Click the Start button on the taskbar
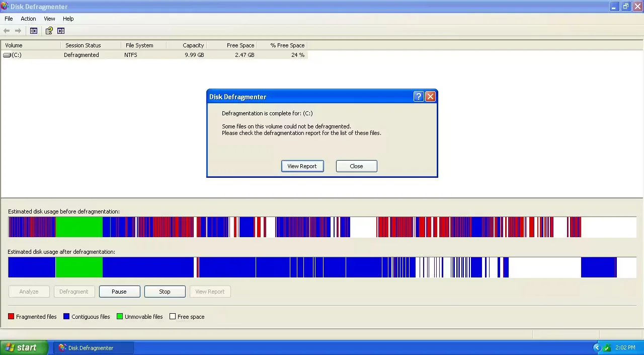644x355 pixels. 24,348
